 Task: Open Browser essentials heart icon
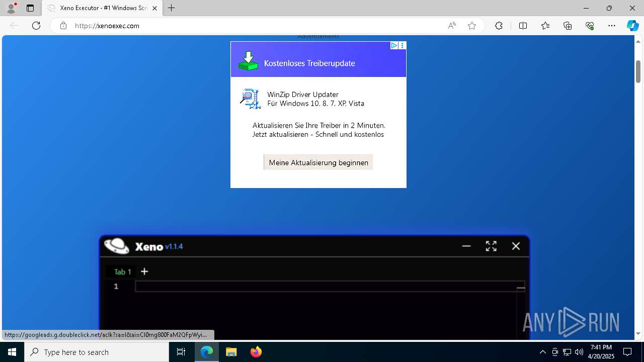click(590, 26)
